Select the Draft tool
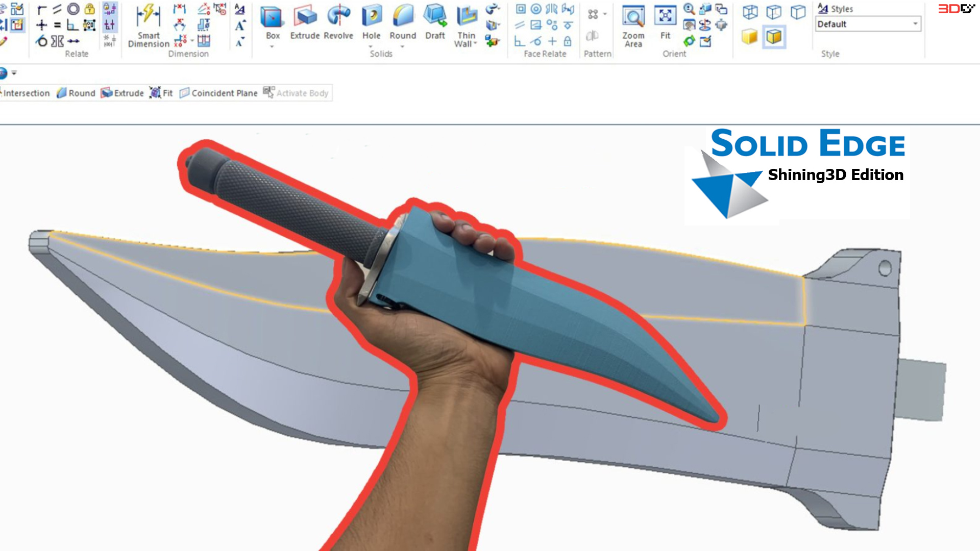 [434, 20]
